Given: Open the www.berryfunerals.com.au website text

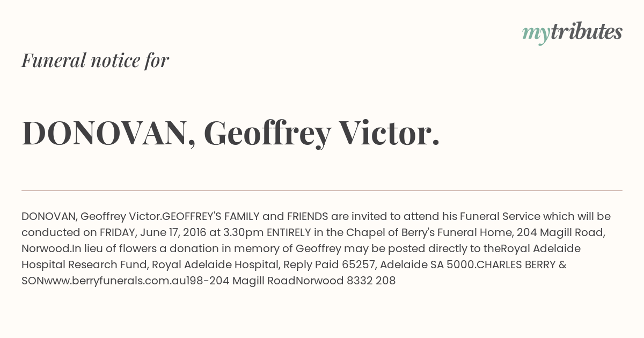Looking at the screenshot, I should pyautogui.click(x=115, y=281).
